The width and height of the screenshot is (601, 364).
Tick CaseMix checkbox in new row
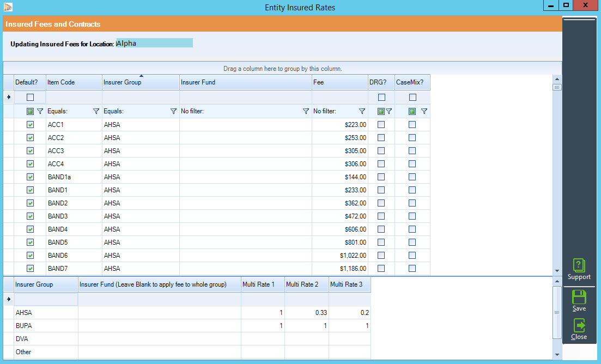(412, 98)
